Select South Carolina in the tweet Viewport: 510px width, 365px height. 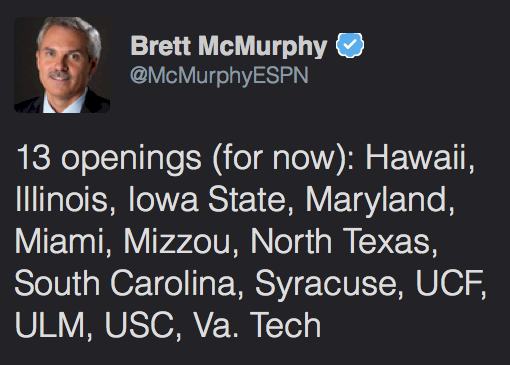click(125, 283)
